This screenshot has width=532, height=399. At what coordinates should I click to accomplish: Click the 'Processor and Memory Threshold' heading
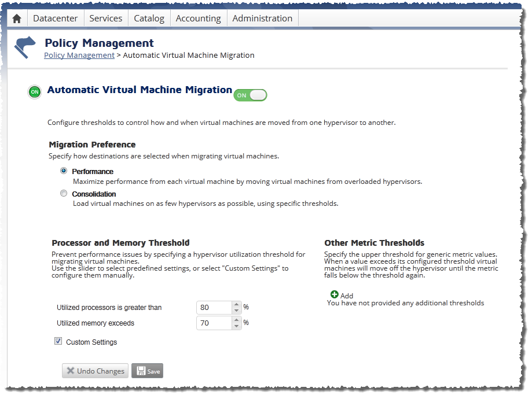120,243
